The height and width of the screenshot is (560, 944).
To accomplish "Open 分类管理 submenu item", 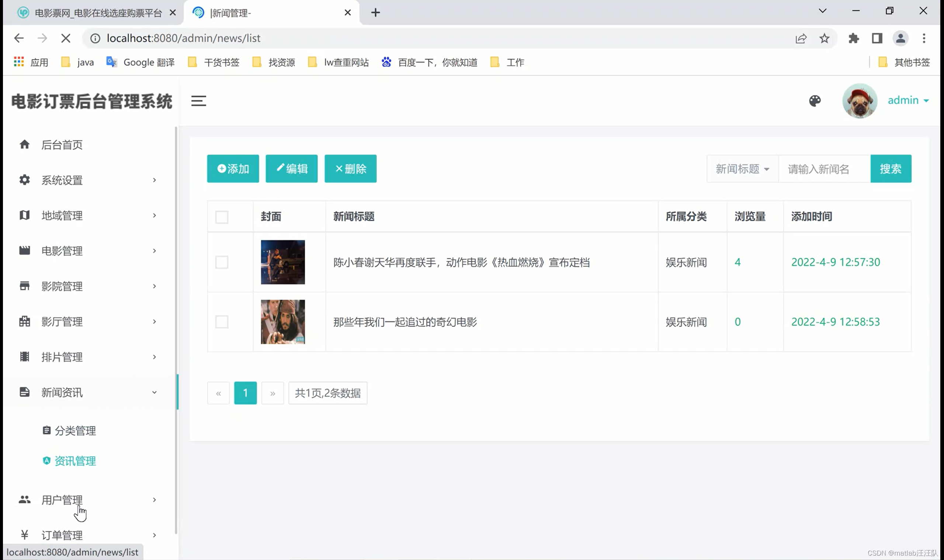I will [75, 431].
